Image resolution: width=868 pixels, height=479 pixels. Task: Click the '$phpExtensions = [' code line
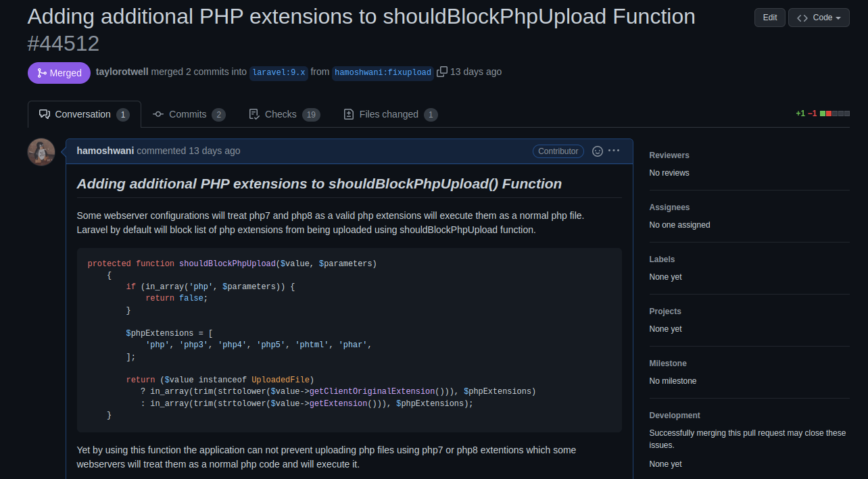point(170,333)
